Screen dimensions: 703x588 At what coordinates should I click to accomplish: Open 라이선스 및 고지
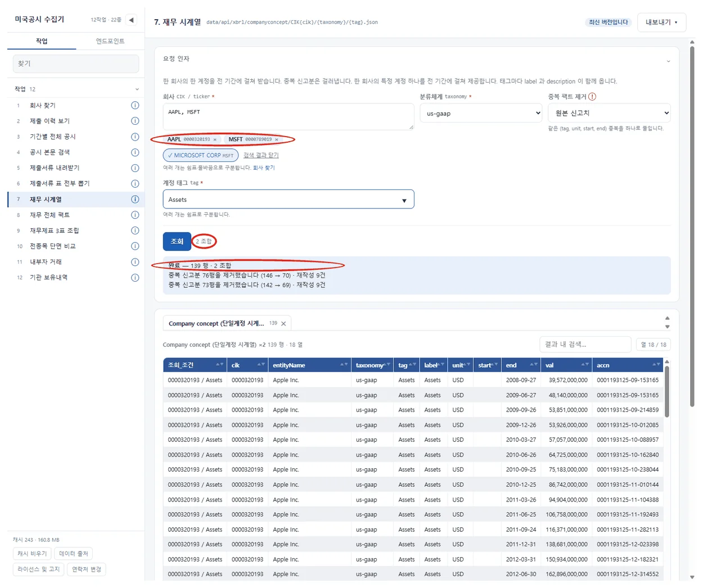click(x=38, y=569)
